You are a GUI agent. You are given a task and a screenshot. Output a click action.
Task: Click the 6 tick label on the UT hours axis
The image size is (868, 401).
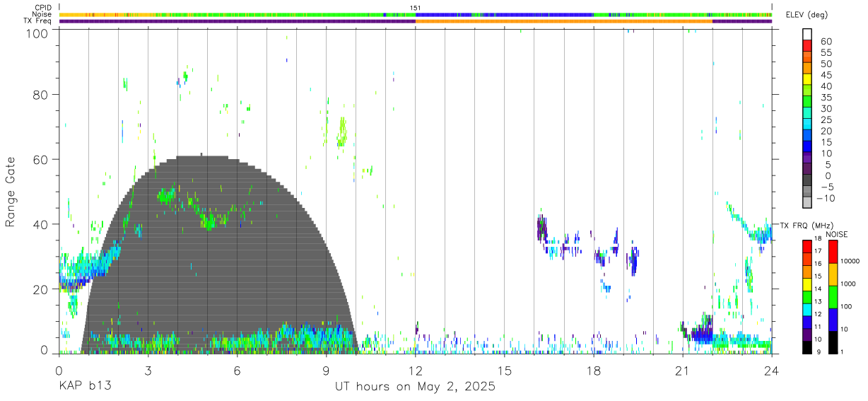point(237,370)
